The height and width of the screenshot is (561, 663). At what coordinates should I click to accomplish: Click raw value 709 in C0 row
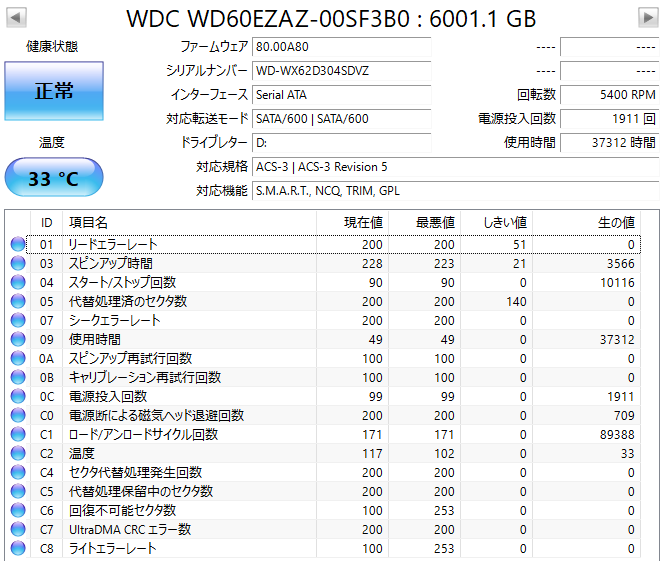pyautogui.click(x=625, y=416)
